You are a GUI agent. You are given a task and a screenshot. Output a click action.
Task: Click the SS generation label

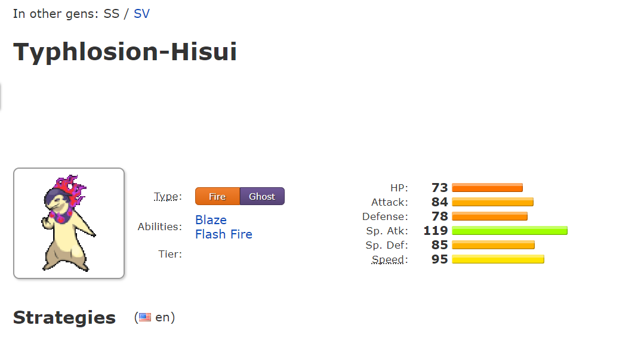coord(112,13)
